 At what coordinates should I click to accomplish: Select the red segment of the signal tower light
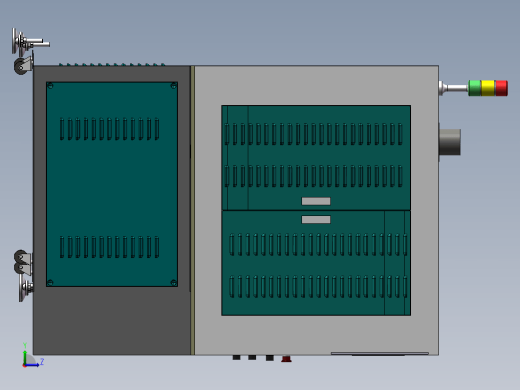click(501, 88)
